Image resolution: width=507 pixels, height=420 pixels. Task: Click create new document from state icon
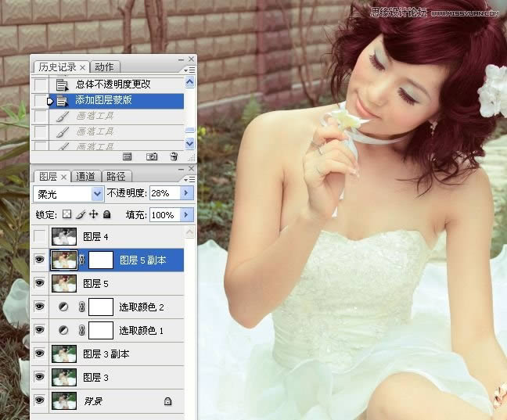(128, 156)
